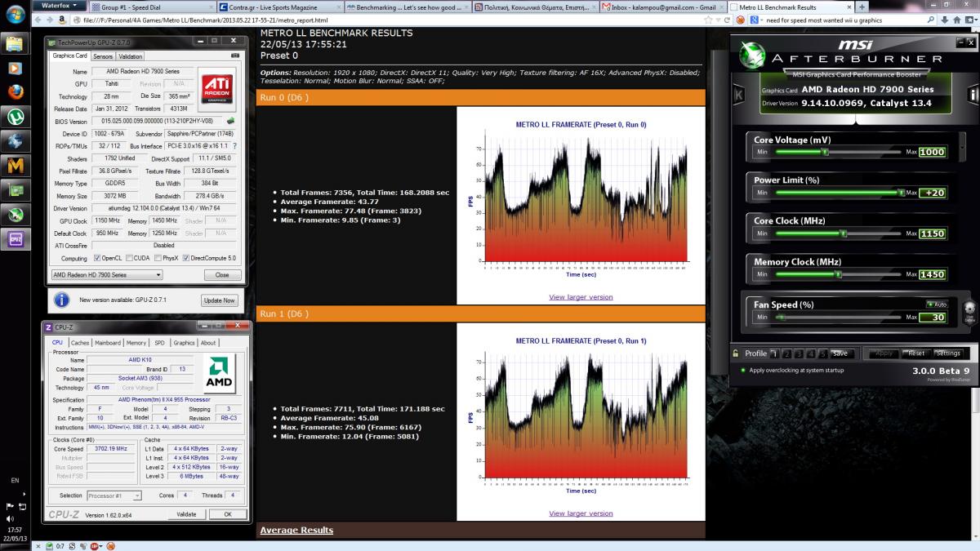Select Afterburner profile slot 1
This screenshot has width=980, height=551.
pos(773,353)
